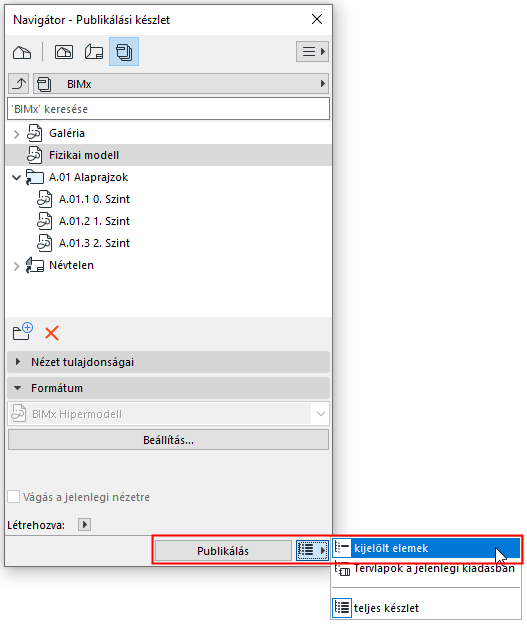
Task: Select A.01.2 1. Szint layout
Action: 94,221
